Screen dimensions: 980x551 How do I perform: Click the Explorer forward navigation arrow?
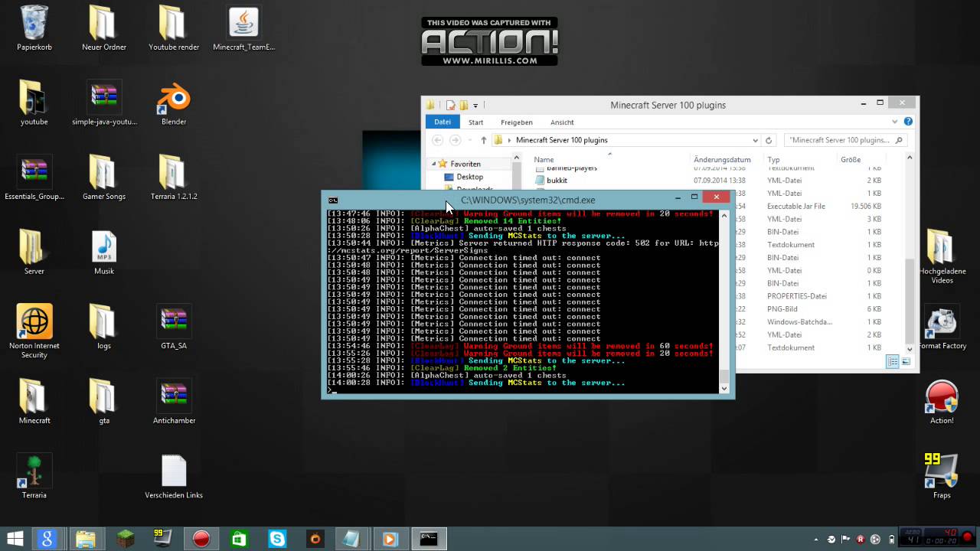coord(455,140)
